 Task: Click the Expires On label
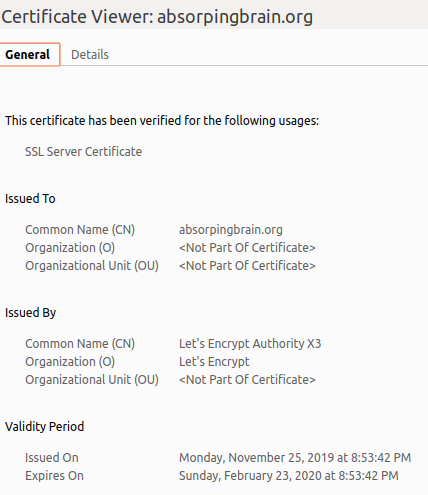(x=54, y=476)
